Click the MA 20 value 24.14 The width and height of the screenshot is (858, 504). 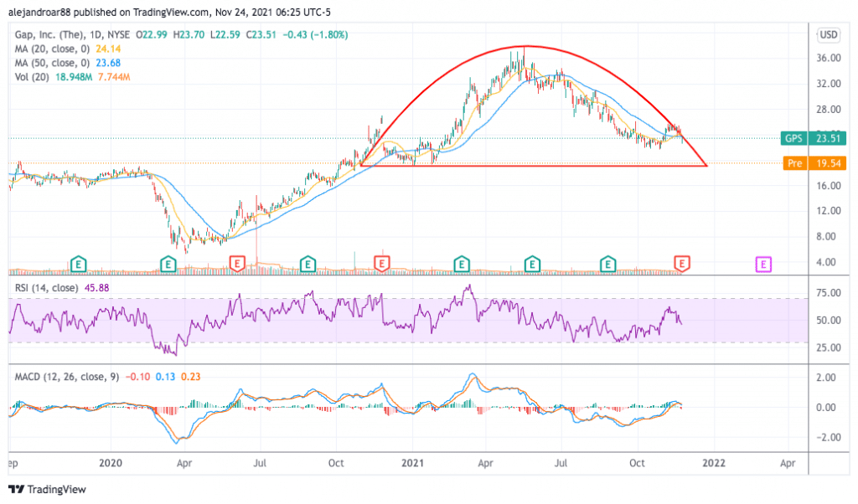click(108, 49)
